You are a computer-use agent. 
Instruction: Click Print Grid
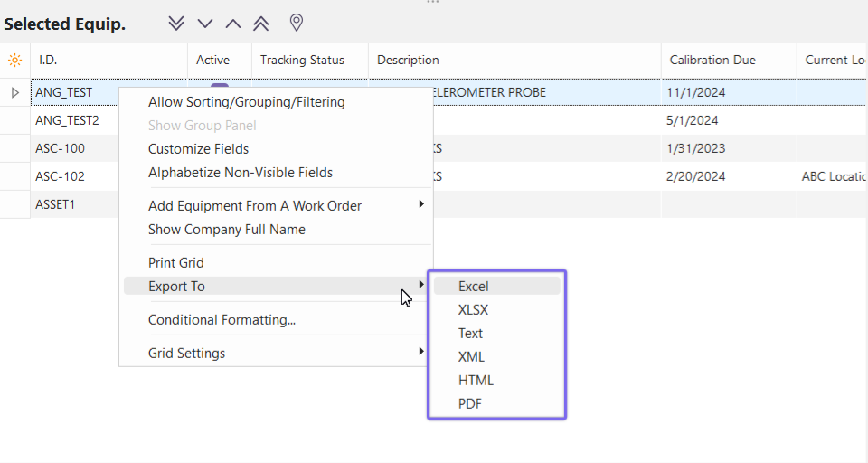point(176,263)
